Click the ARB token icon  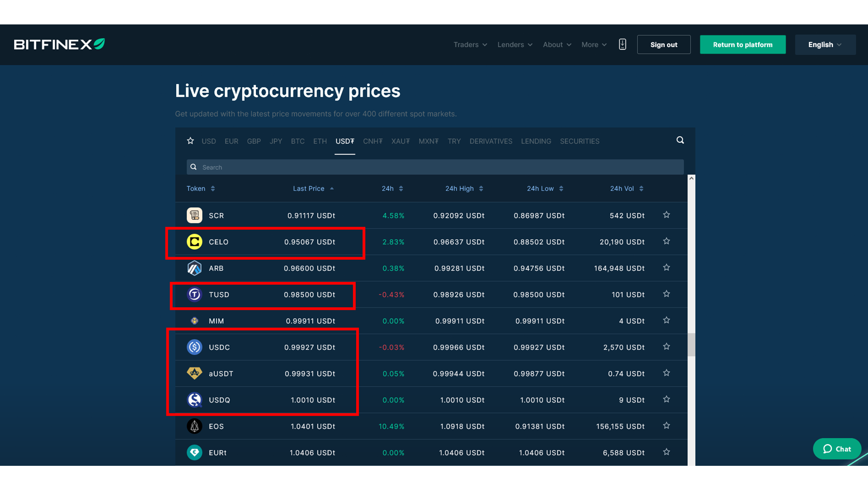[194, 268]
